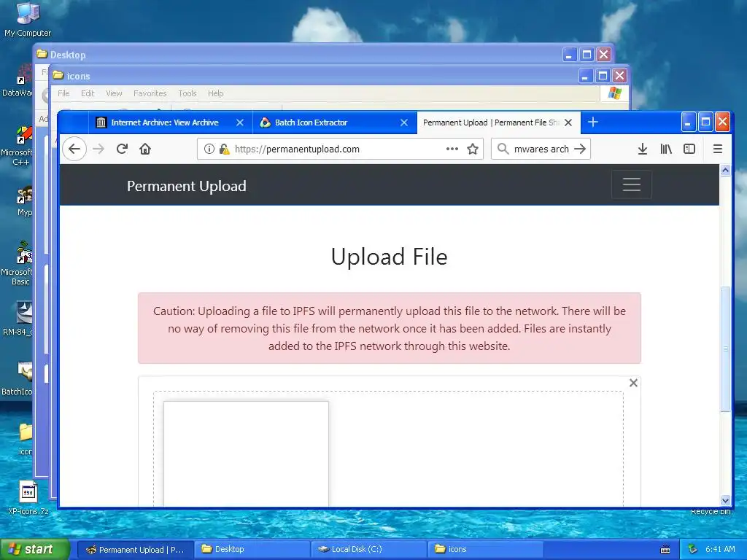747x560 pixels.
Task: Minimize the Firefox window
Action: 687,122
